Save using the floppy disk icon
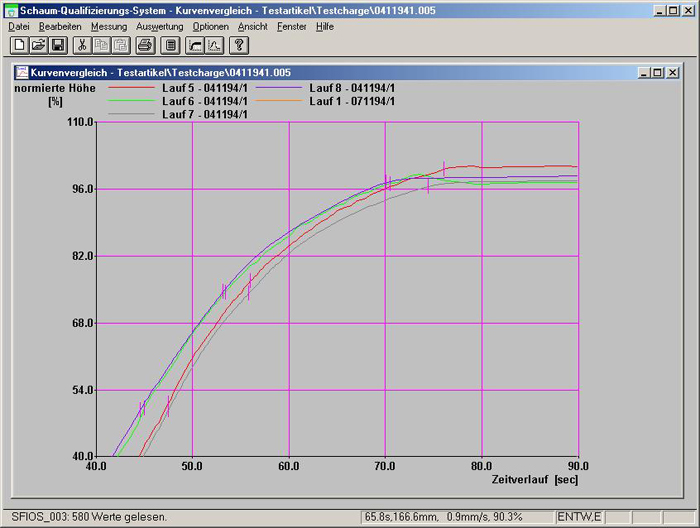700x528 pixels. click(x=58, y=45)
